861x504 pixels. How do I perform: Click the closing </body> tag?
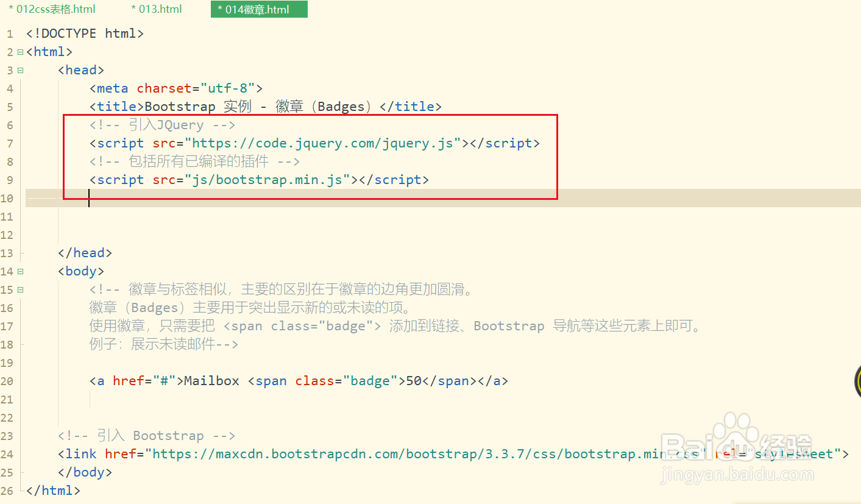coord(85,472)
